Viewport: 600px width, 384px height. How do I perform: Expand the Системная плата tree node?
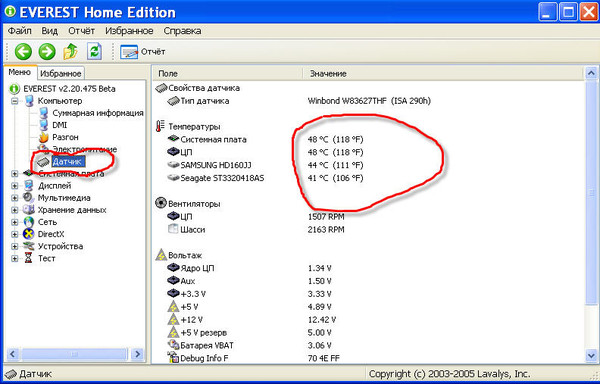[x=15, y=174]
